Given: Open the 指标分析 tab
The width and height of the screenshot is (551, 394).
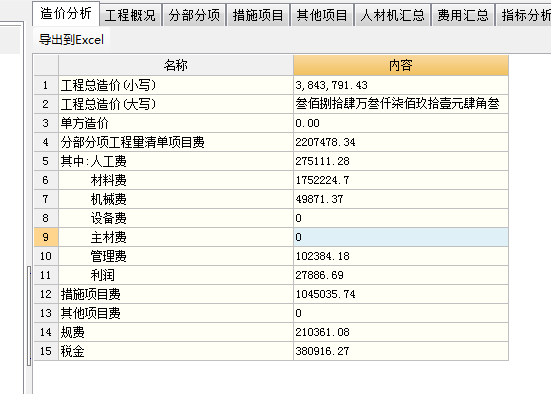Looking at the screenshot, I should click(524, 15).
